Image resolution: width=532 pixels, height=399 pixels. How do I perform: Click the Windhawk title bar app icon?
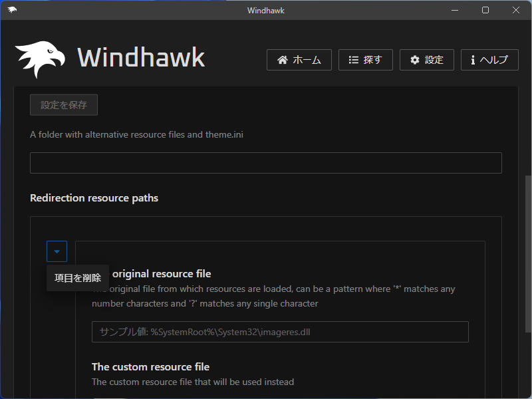[12, 10]
